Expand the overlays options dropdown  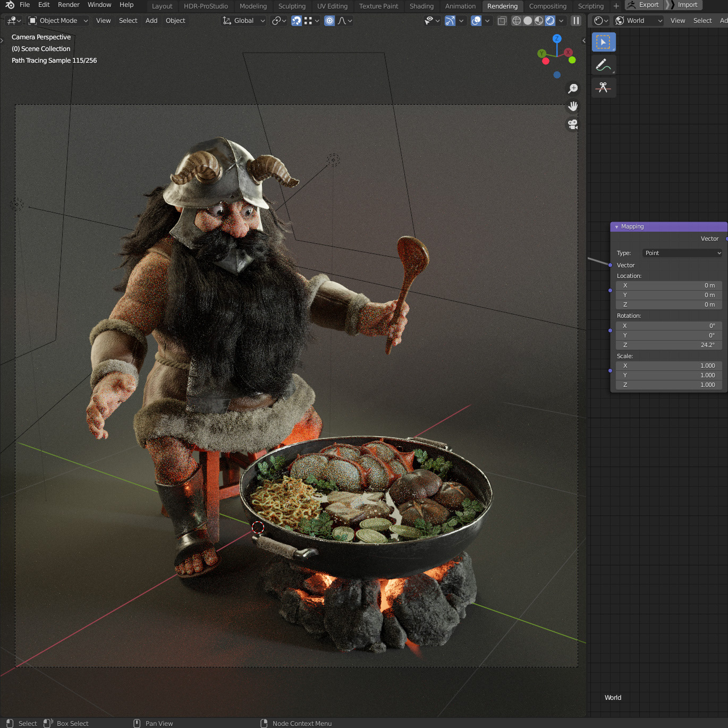pyautogui.click(x=487, y=21)
